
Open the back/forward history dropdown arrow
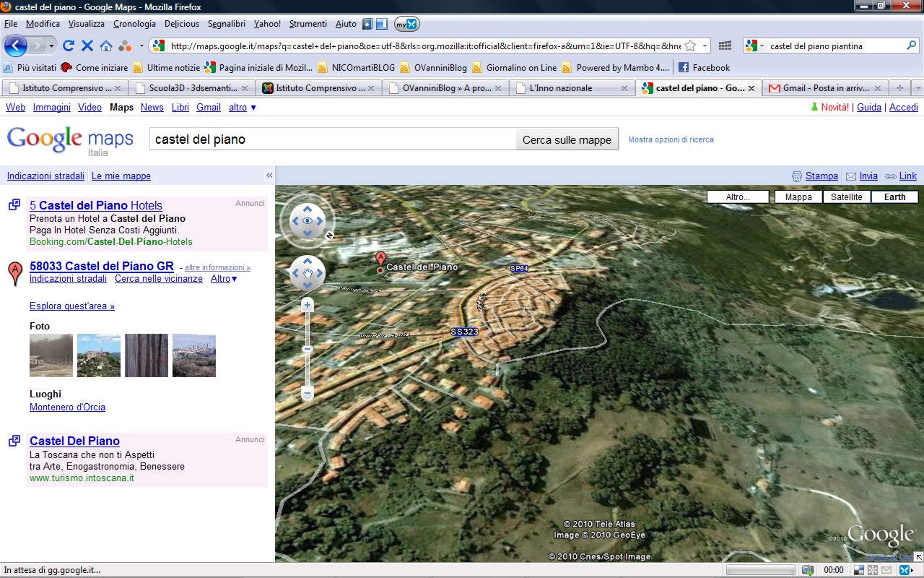click(x=51, y=46)
